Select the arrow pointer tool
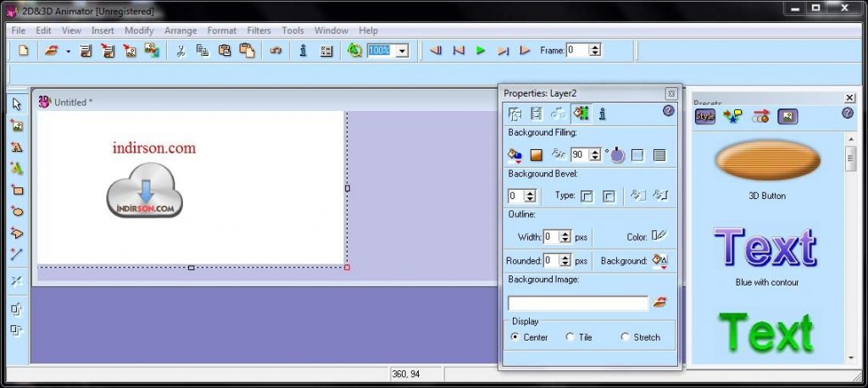 click(17, 104)
